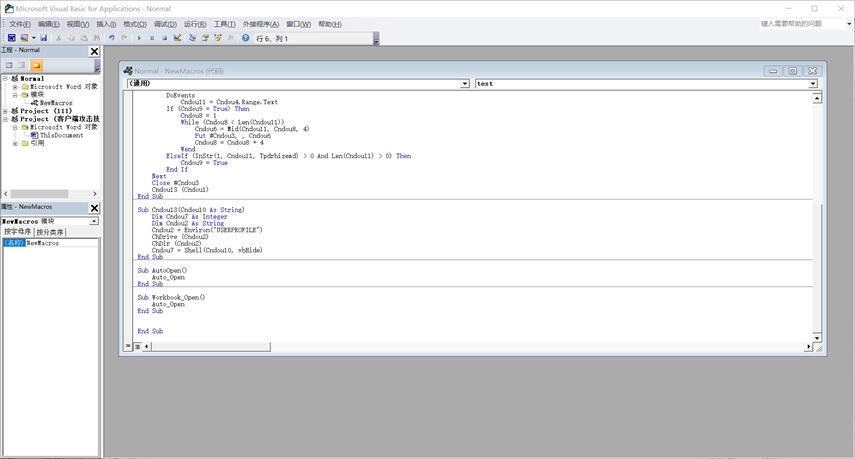Viewport: 855px width, 459px height.
Task: Activate the Toggle Folders button in project panel
Action: click(37, 65)
